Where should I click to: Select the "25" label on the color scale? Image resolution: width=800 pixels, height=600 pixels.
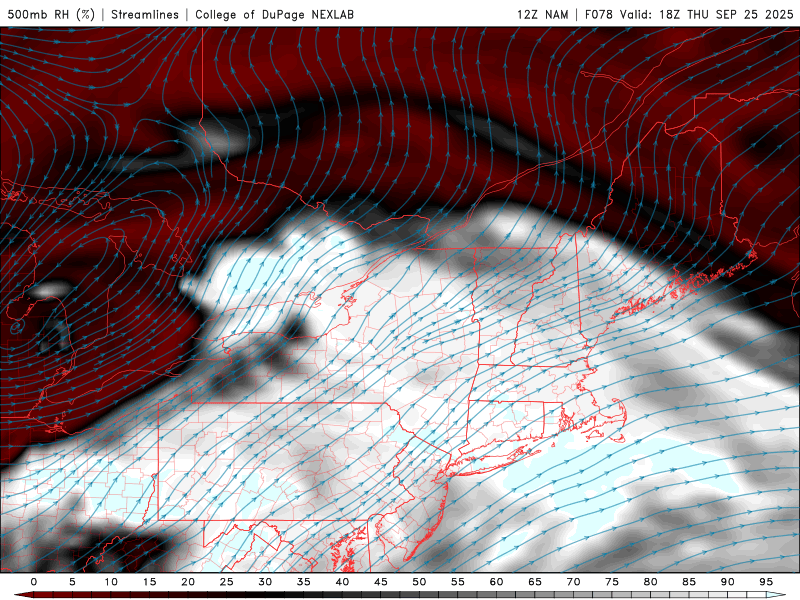(227, 582)
